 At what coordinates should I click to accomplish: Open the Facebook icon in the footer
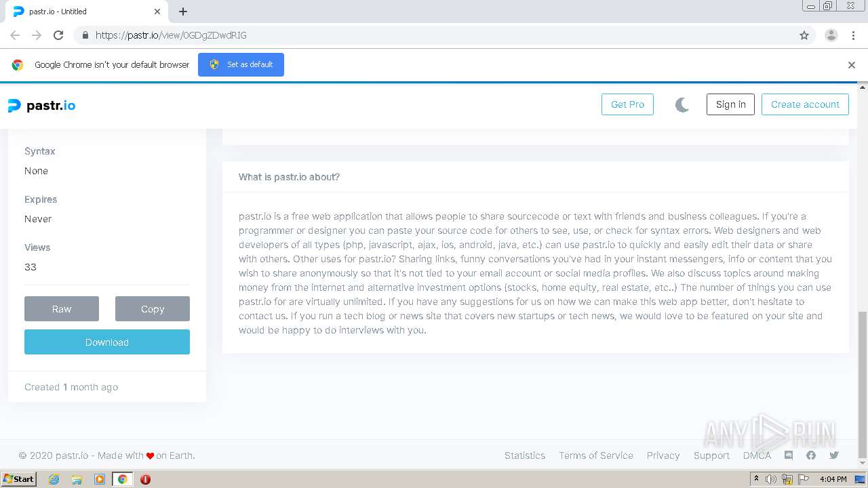[x=811, y=455]
